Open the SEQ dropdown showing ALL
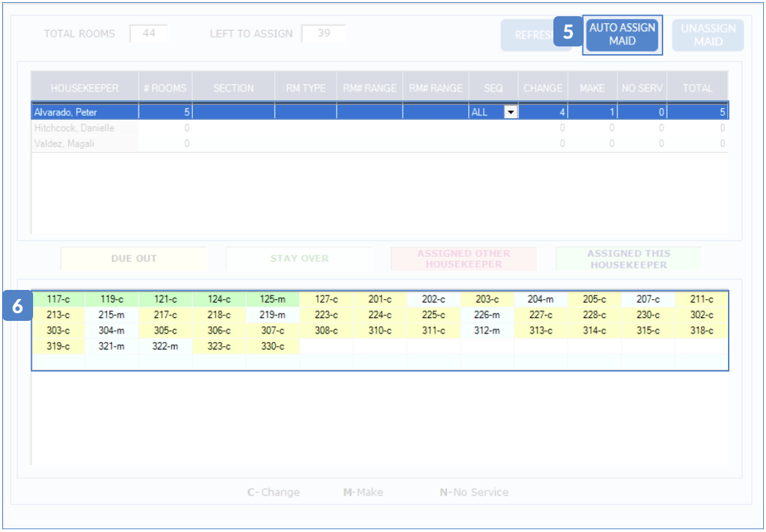 click(x=510, y=112)
